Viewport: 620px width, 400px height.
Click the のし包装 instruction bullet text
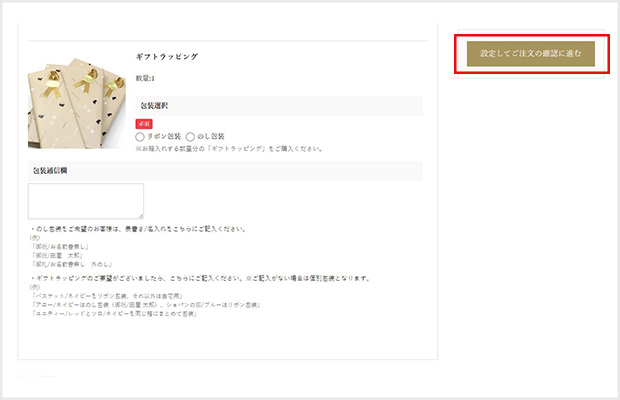click(138, 229)
